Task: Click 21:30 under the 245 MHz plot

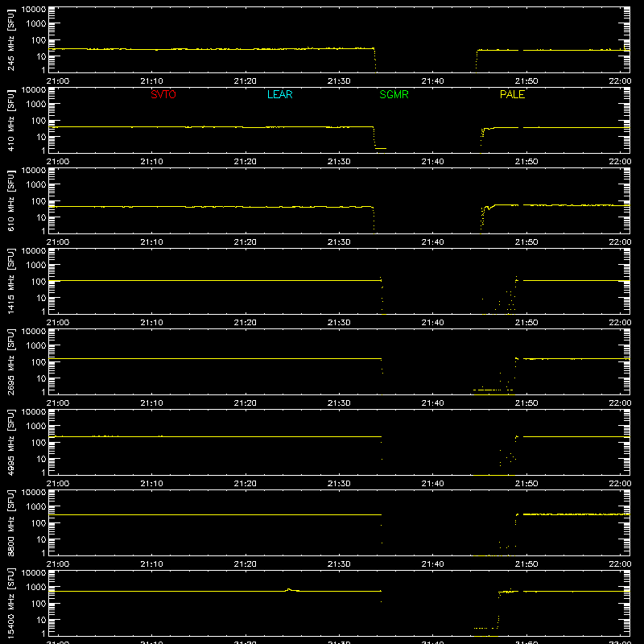Action: 339,81
